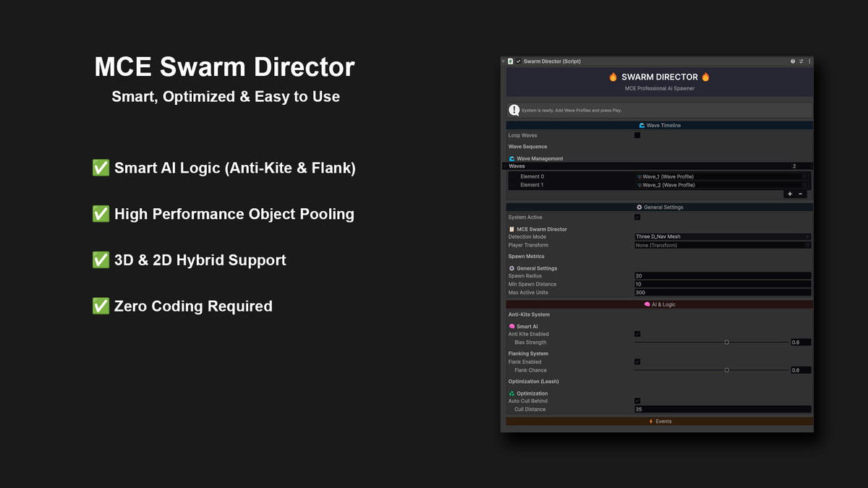Collapse the Waves list expander

[504, 166]
